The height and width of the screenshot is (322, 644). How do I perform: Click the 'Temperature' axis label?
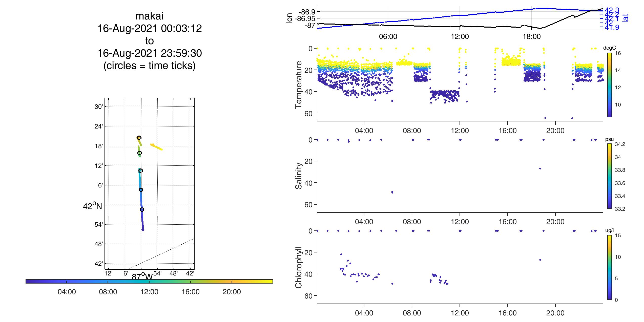(x=299, y=85)
